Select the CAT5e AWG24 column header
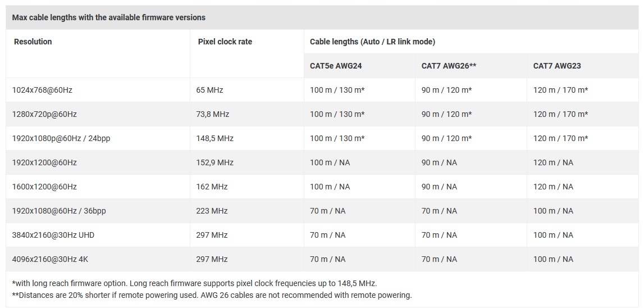Image resolution: width=644 pixels, height=308 pixels. click(x=336, y=66)
